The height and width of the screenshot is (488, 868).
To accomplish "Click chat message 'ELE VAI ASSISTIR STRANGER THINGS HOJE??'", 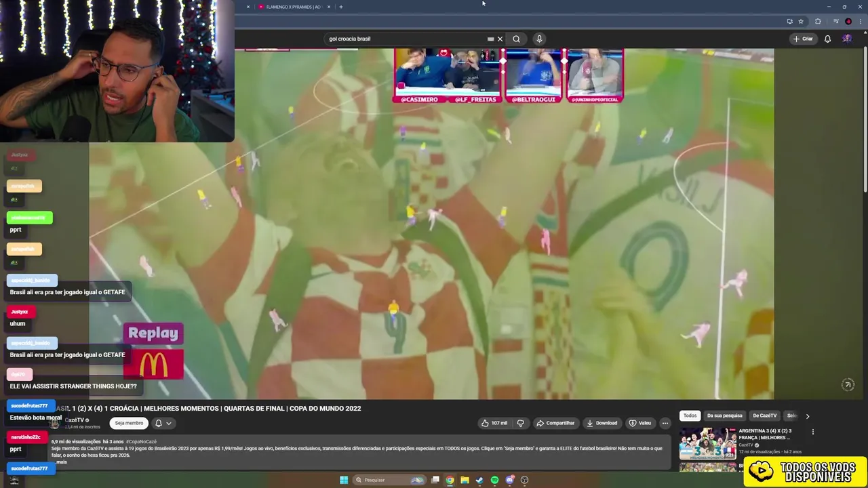I will 73,386.
